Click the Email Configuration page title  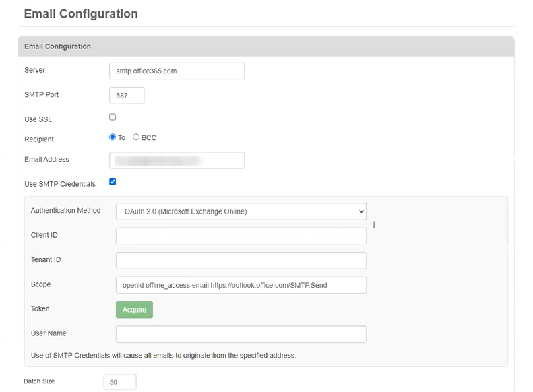click(81, 14)
